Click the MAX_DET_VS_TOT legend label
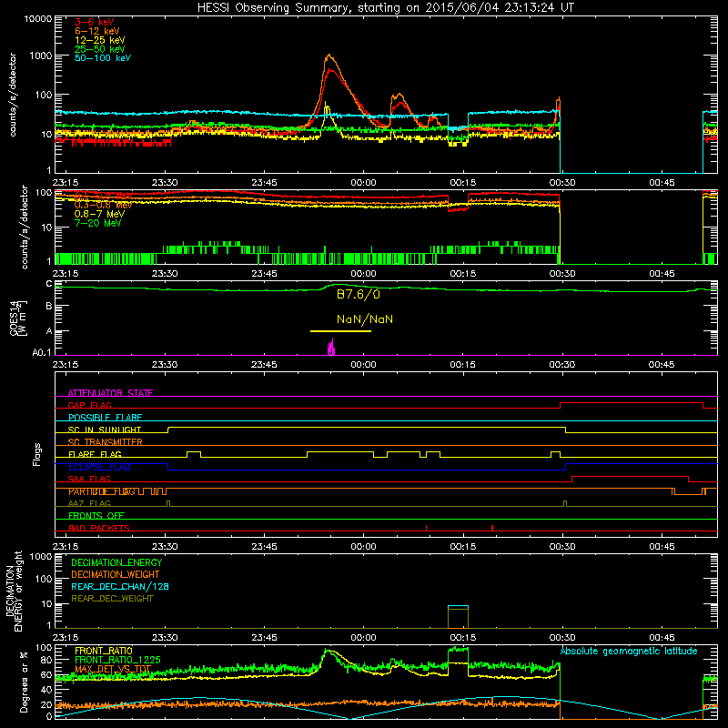 [x=113, y=669]
